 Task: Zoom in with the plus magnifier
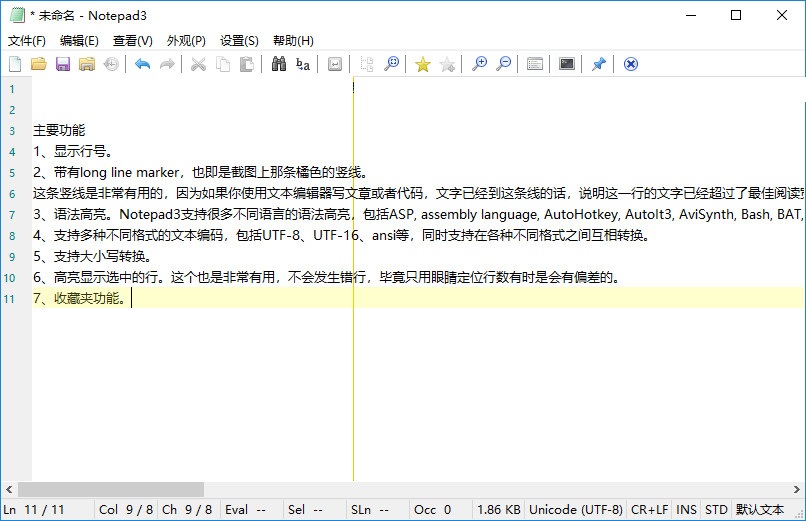[479, 64]
